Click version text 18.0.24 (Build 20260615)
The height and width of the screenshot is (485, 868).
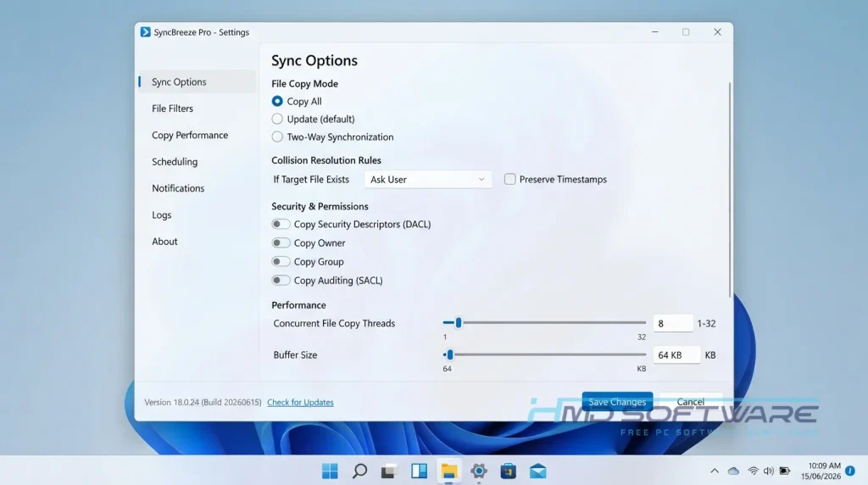[x=203, y=403]
